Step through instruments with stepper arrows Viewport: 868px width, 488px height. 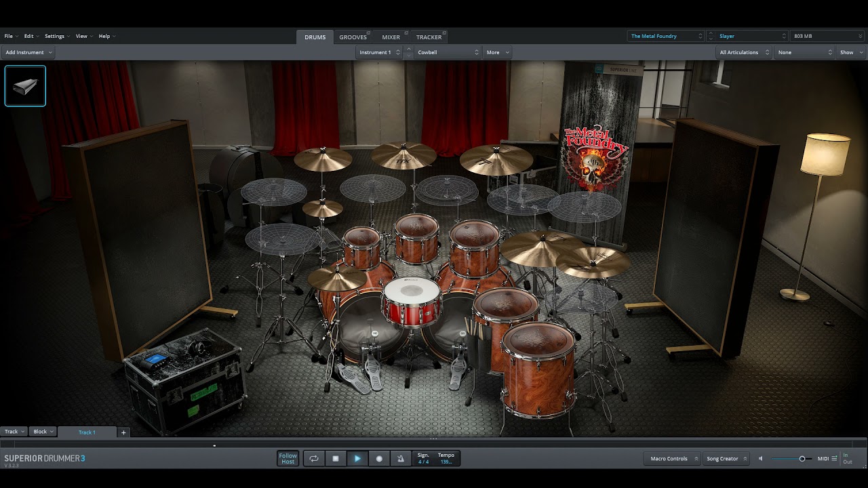(408, 52)
